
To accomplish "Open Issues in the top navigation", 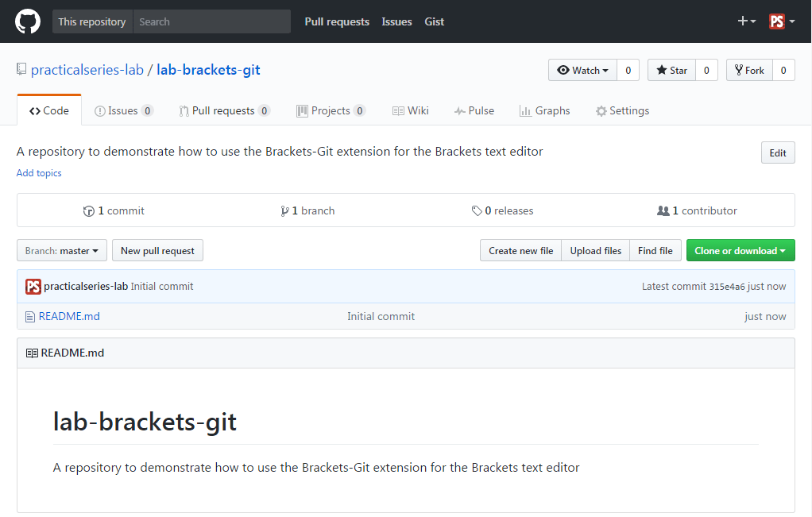I will pos(396,21).
